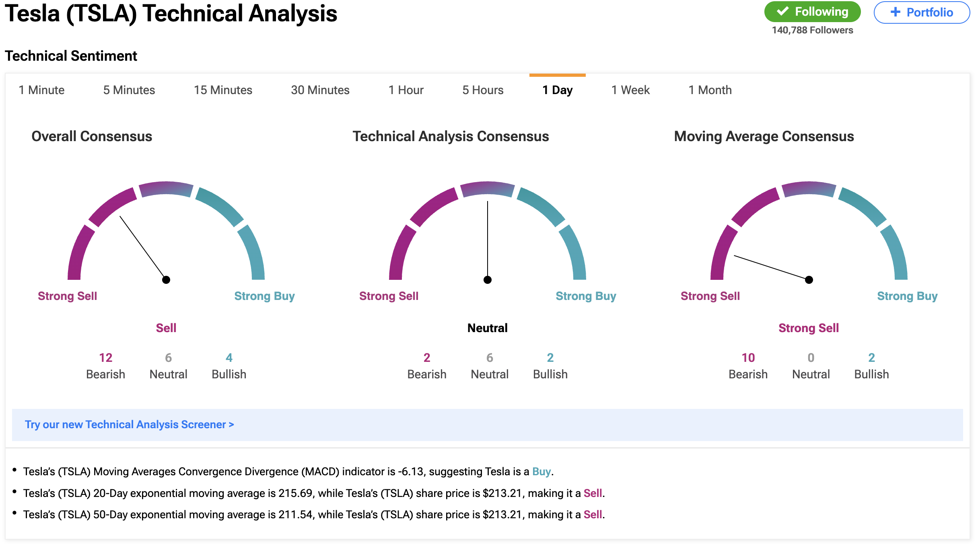Open the 15 Minutes tab
The height and width of the screenshot is (546, 980).
pyautogui.click(x=223, y=90)
